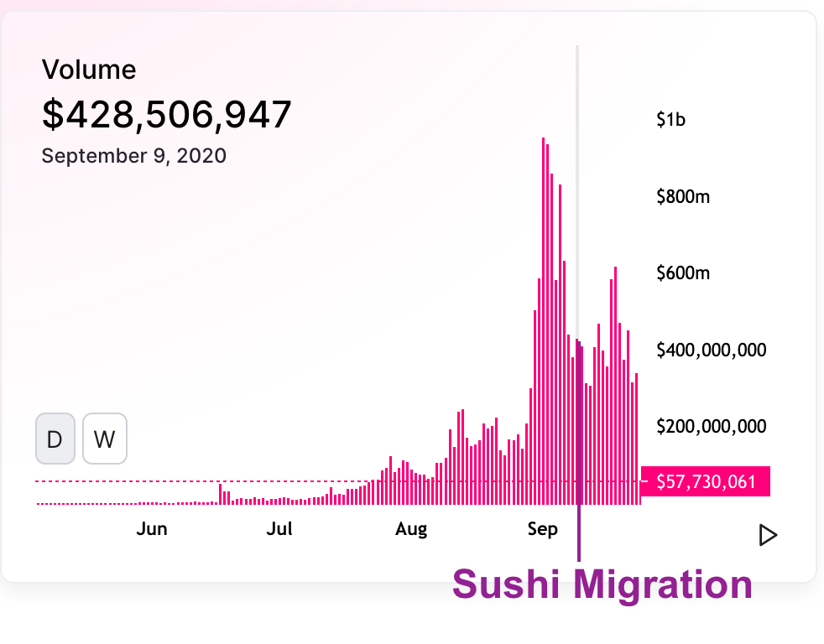
Task: Click the September 9, 2020 date
Action: [x=134, y=156]
